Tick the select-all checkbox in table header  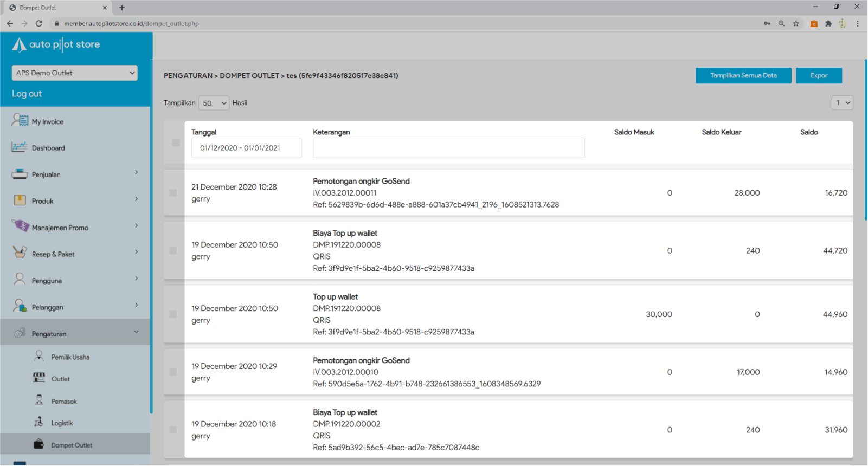click(176, 142)
